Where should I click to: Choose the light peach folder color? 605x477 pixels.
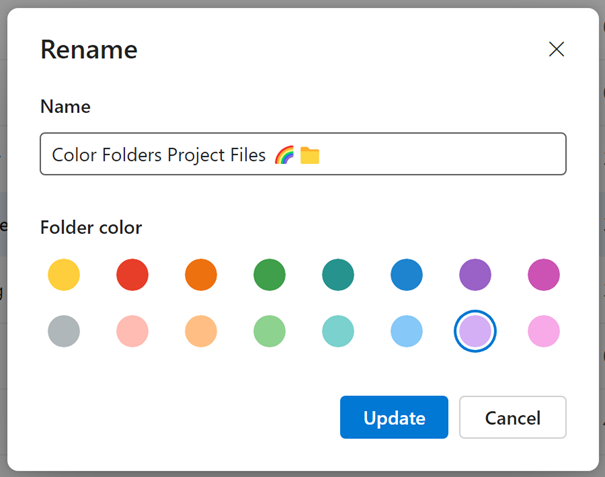click(201, 331)
